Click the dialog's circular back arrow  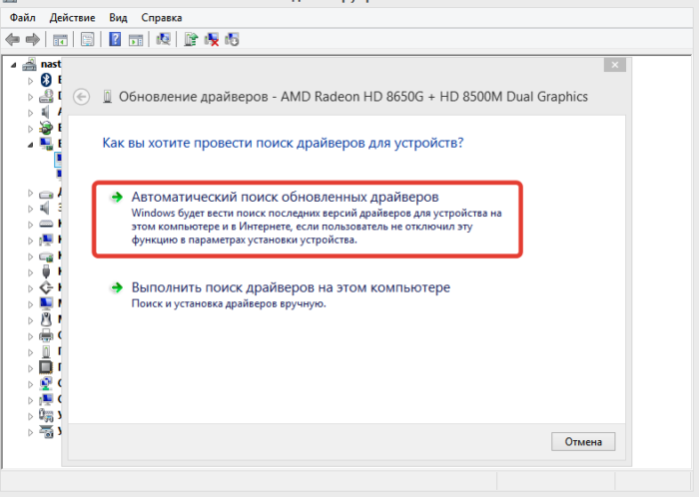click(82, 97)
